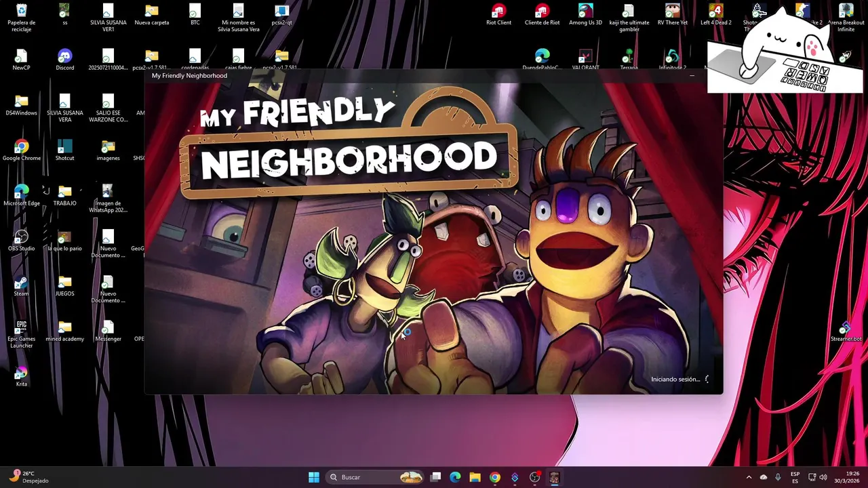Image resolution: width=868 pixels, height=488 pixels.
Task: Select the DS4Windows desktop icon
Action: point(21,105)
